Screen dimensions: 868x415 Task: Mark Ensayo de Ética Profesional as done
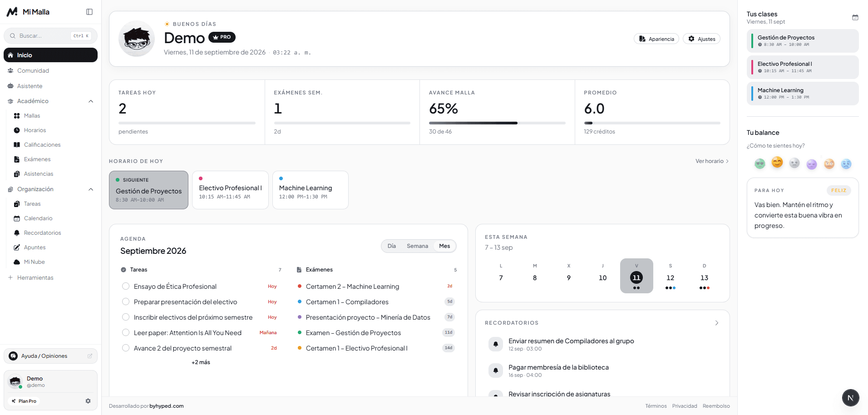point(126,287)
